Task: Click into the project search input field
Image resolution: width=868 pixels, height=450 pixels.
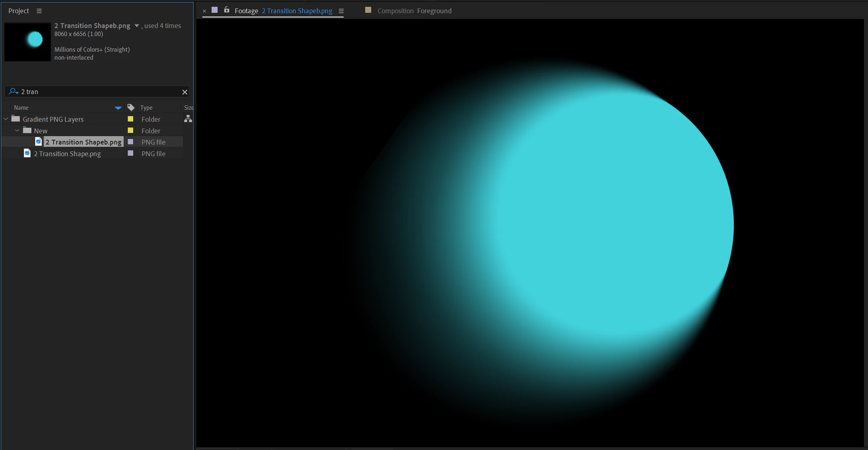Action: point(100,92)
